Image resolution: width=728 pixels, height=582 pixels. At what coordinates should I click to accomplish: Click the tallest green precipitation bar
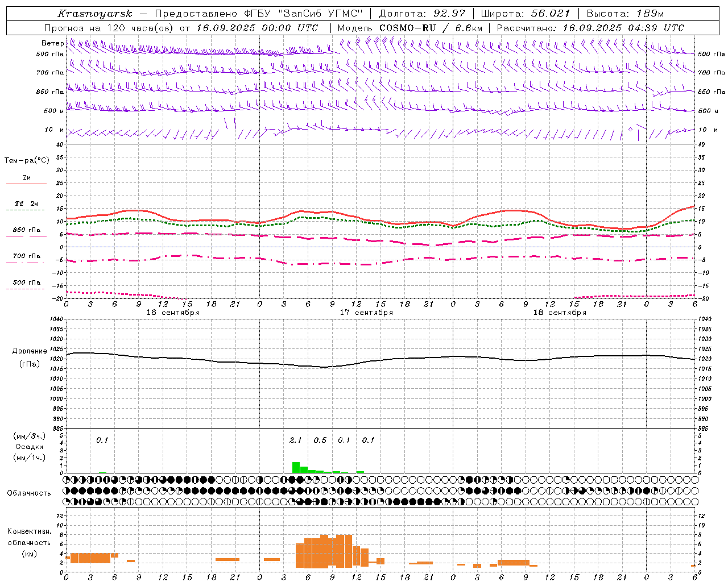pos(296,467)
